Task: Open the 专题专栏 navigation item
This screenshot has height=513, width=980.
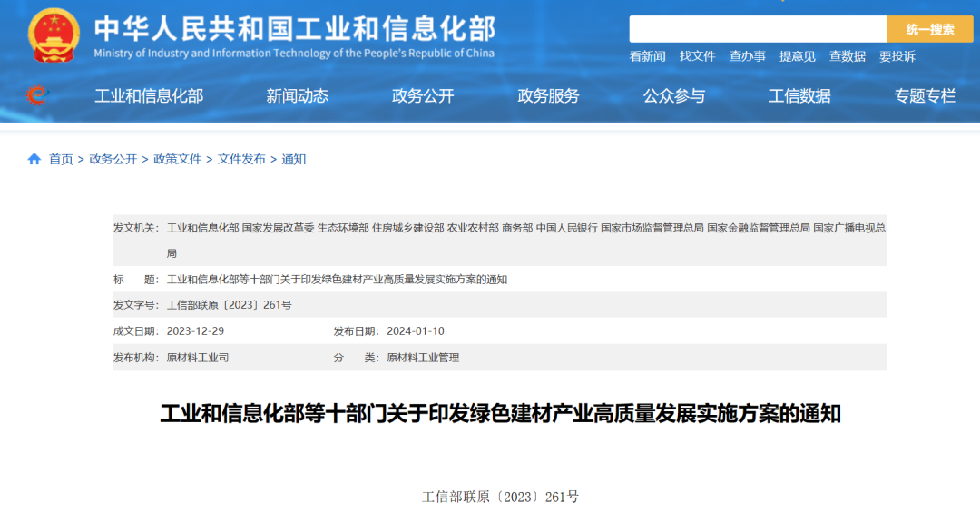Action: 925,95
